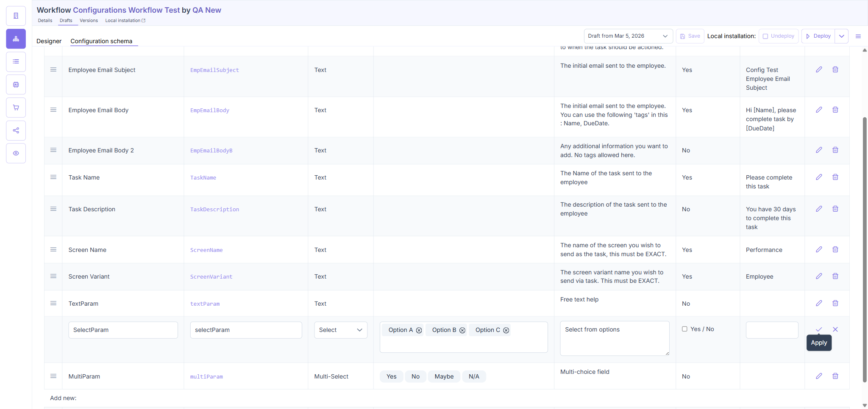The width and height of the screenshot is (868, 409).
Task: Edit the Employee Email Subject row
Action: pos(819,69)
